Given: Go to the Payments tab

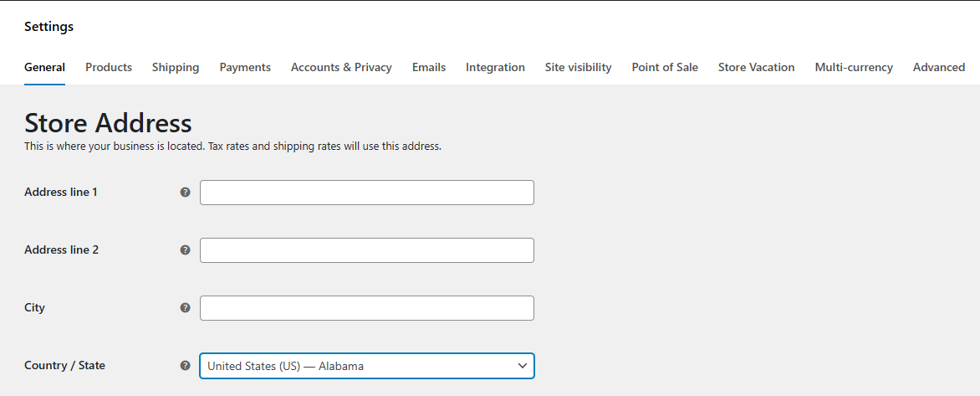Looking at the screenshot, I should point(245,67).
